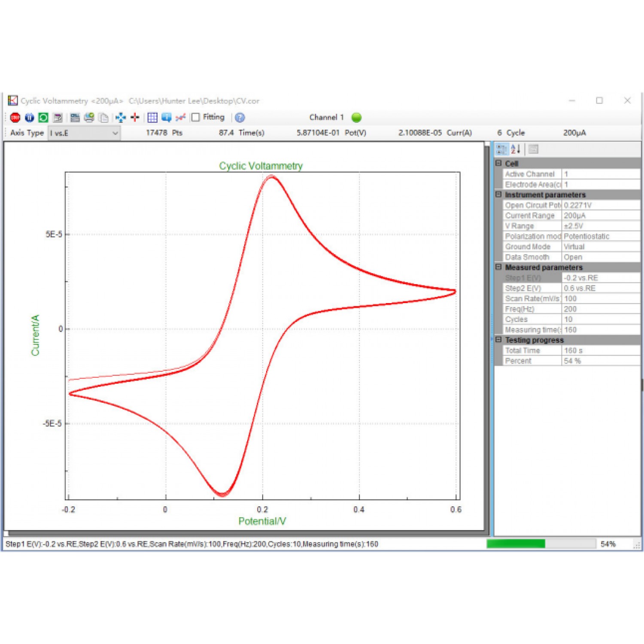Click the green measurement progress bar
The image size is (644, 644).
(516, 544)
